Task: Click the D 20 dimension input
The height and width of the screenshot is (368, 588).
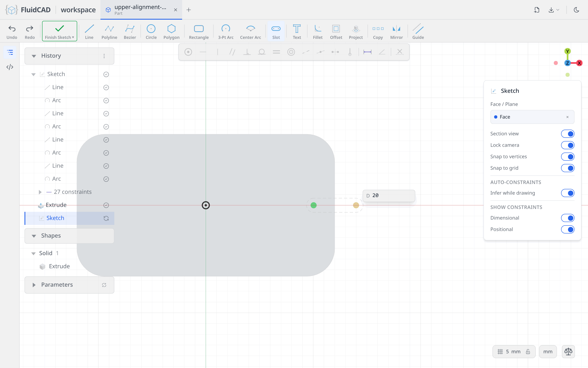Action: [x=389, y=195]
